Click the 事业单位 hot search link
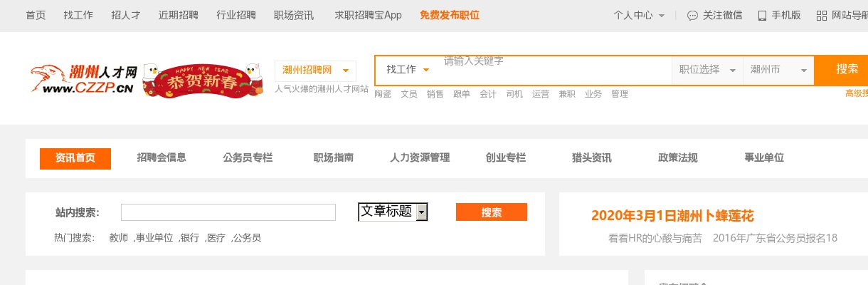 pyautogui.click(x=154, y=238)
